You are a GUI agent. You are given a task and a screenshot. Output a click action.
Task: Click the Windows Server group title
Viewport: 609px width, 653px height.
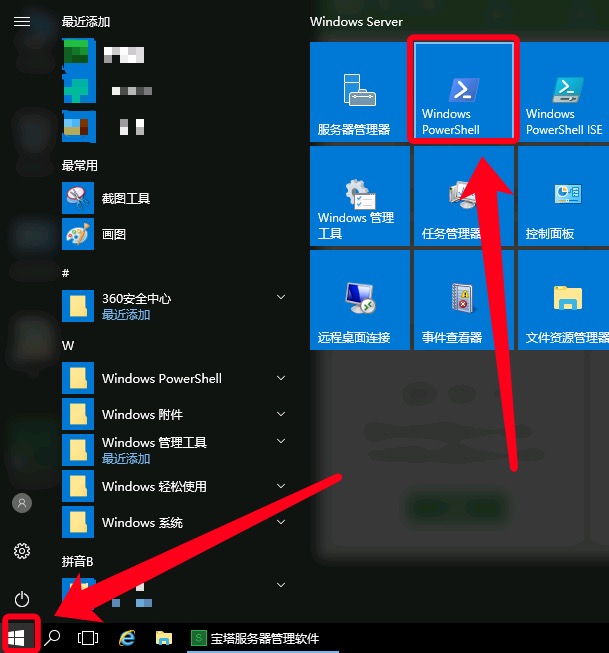pyautogui.click(x=356, y=22)
